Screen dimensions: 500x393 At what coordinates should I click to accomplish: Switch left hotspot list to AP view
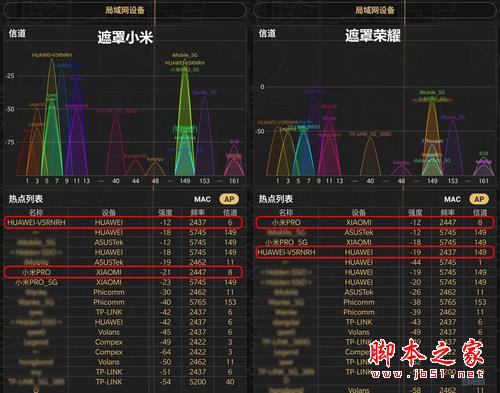point(229,199)
